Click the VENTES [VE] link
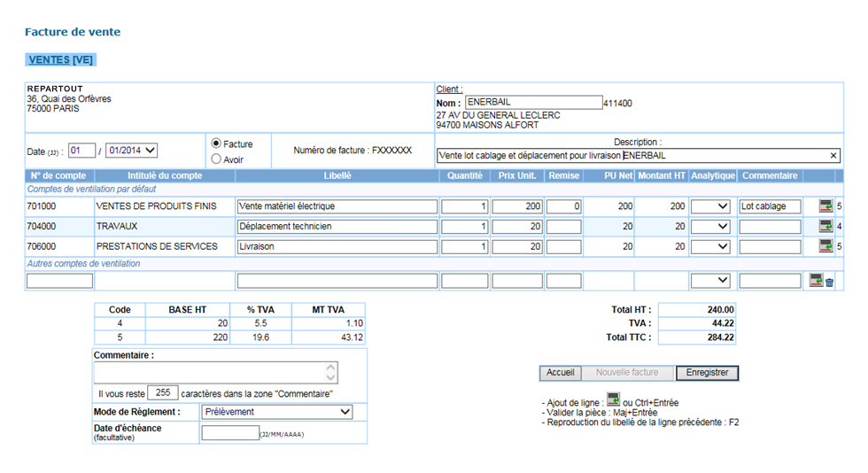This screenshot has width=868, height=473. point(61,60)
